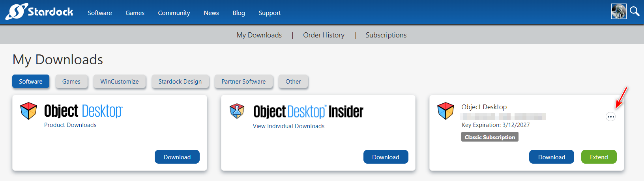The height and width of the screenshot is (181, 644).
Task: Click the Object Desktop cube icon in first card
Action: pyautogui.click(x=28, y=111)
